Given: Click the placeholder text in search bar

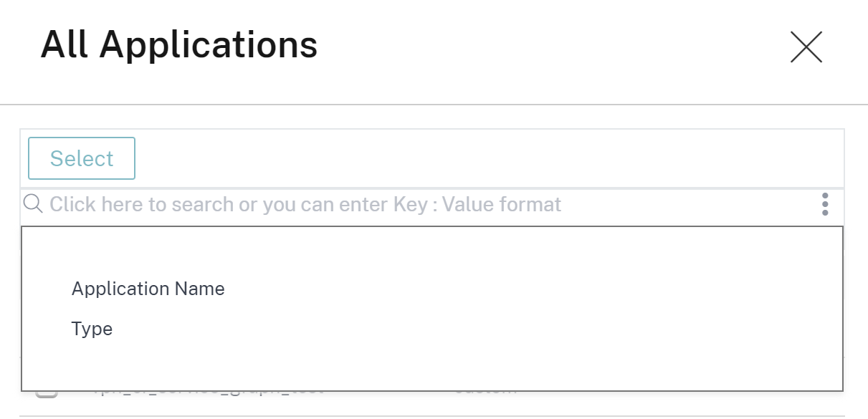Looking at the screenshot, I should point(305,205).
